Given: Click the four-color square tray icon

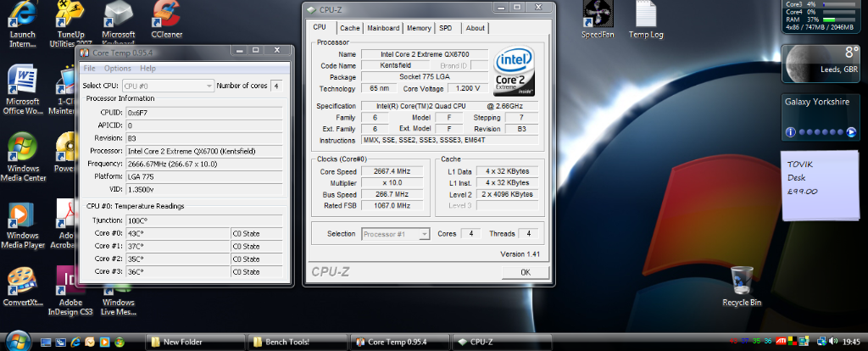Looking at the screenshot, I should click(793, 342).
